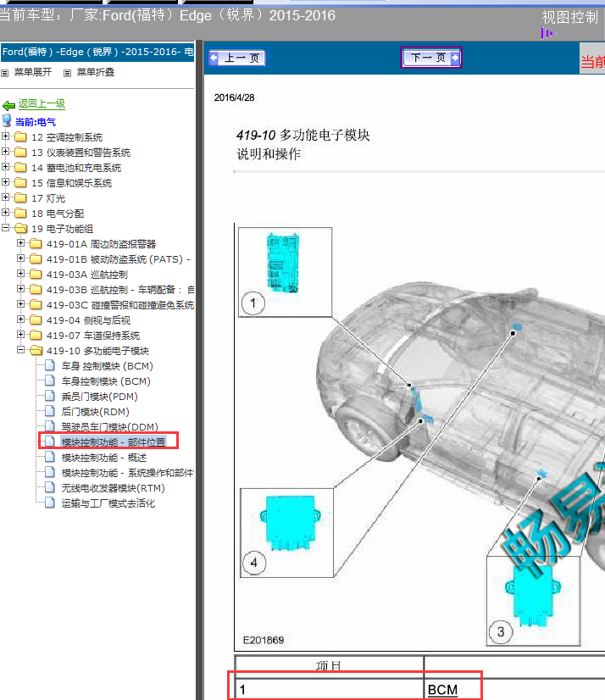The width and height of the screenshot is (605, 700).
Task: Select 15 信息和娱乐系统 tree item
Action: [x=71, y=183]
